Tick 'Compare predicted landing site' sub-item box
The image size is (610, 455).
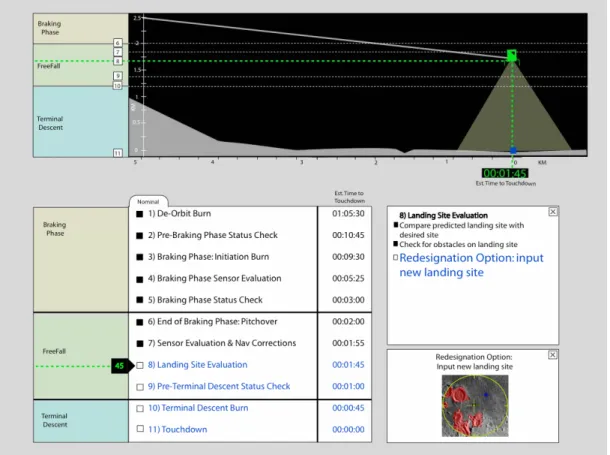396,225
